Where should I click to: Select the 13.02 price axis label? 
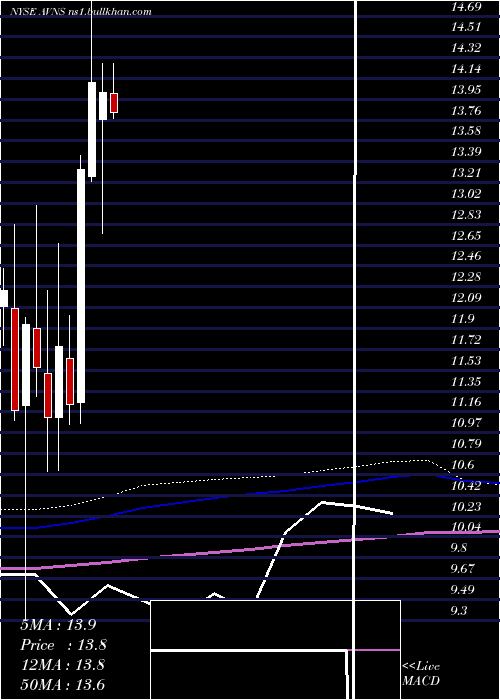click(466, 194)
